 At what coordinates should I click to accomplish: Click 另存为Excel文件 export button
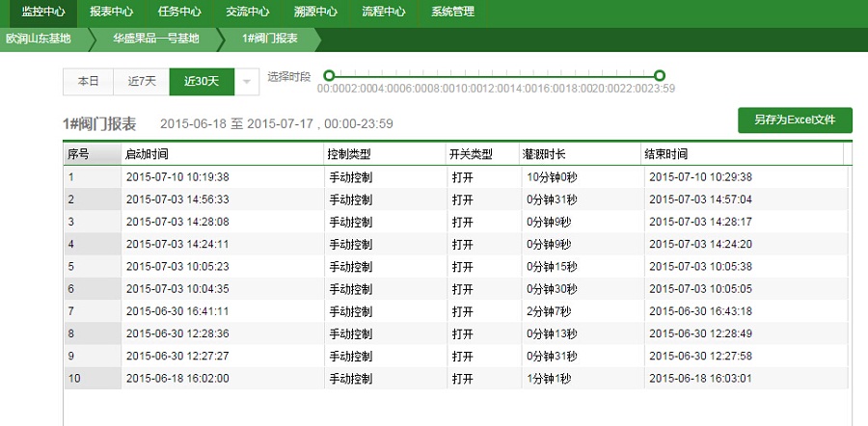pyautogui.click(x=795, y=120)
